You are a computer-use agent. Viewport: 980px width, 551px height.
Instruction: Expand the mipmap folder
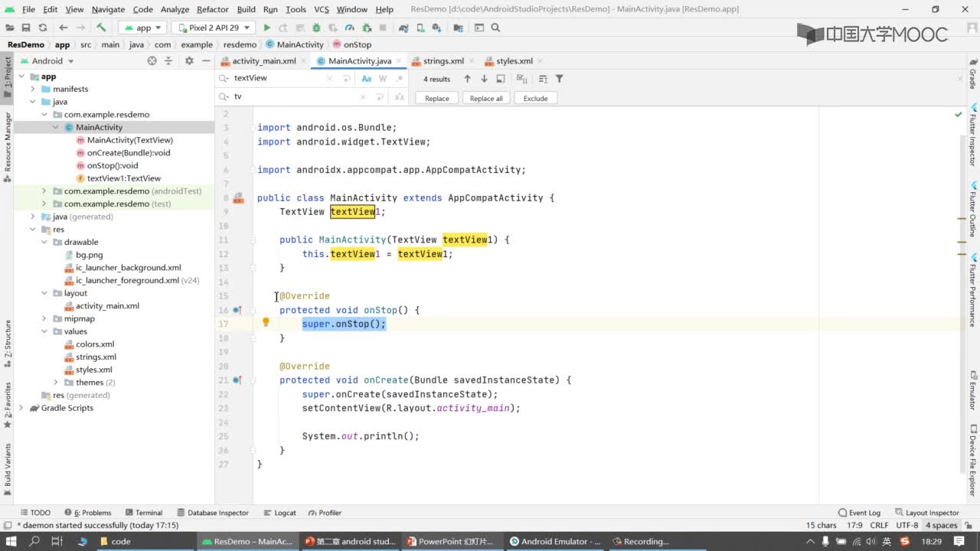(45, 318)
